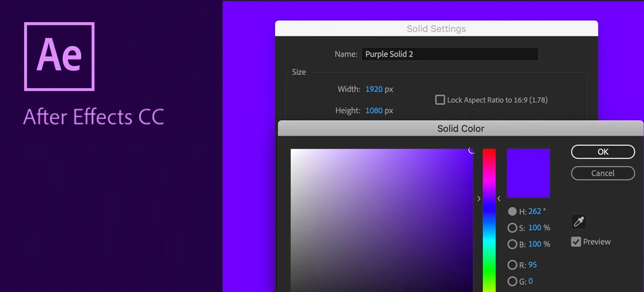
Task: Select the S saturation radio button
Action: pos(512,227)
